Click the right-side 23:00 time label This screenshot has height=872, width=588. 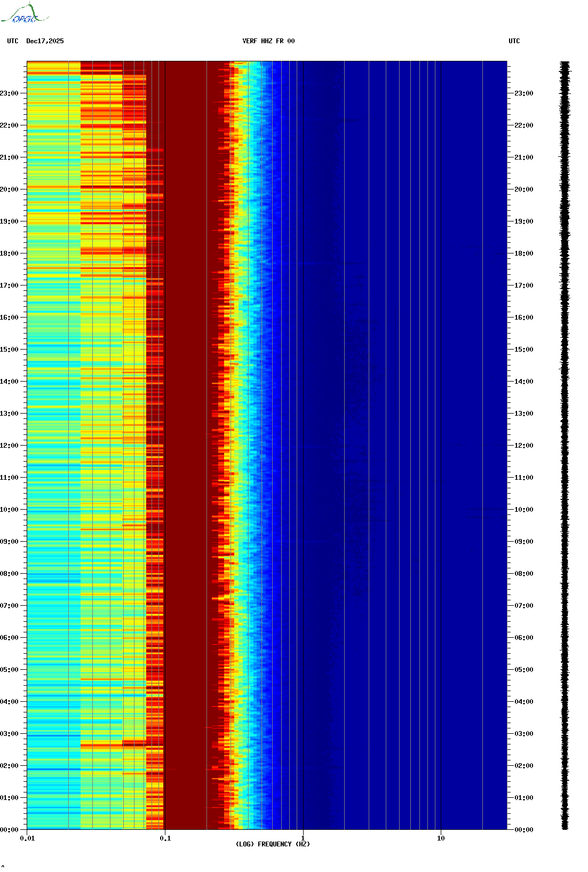point(524,93)
